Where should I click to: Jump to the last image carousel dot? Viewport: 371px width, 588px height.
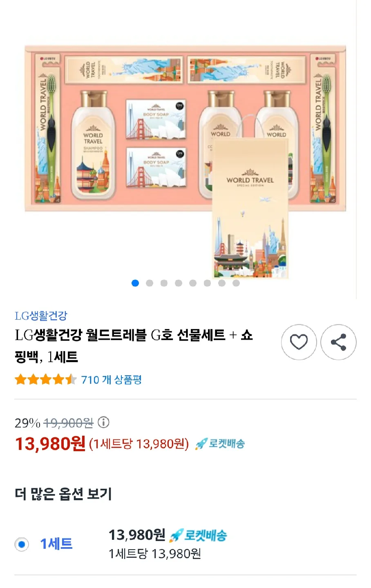(x=236, y=283)
